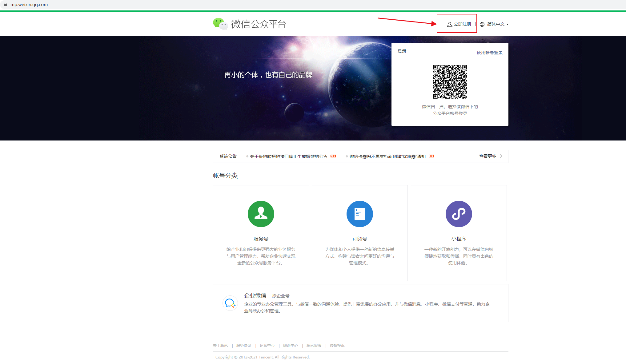
Task: Click the globe icon beside 简体中文
Action: [x=482, y=24]
